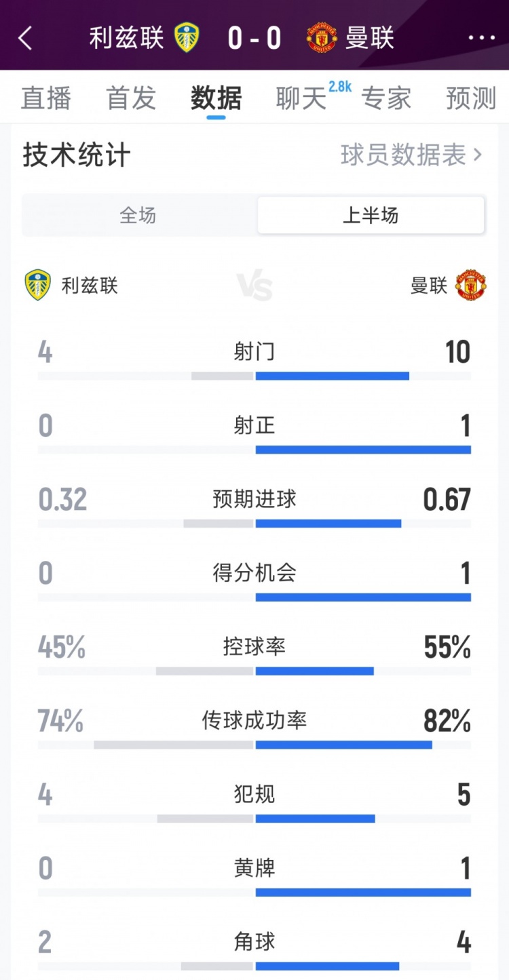Tap Manchester United crest in header
This screenshot has height=980, width=509.
(x=322, y=37)
